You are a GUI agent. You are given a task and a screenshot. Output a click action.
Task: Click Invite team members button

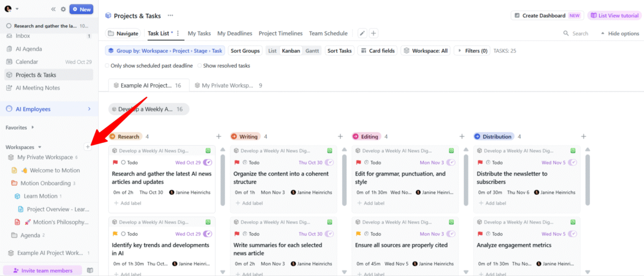42,271
